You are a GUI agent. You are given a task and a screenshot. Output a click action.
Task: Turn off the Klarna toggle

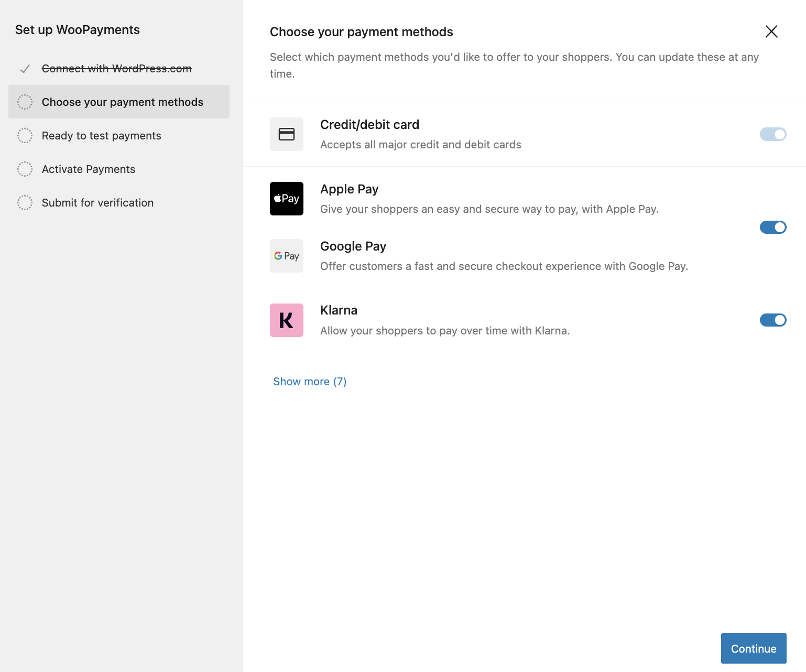coord(773,320)
